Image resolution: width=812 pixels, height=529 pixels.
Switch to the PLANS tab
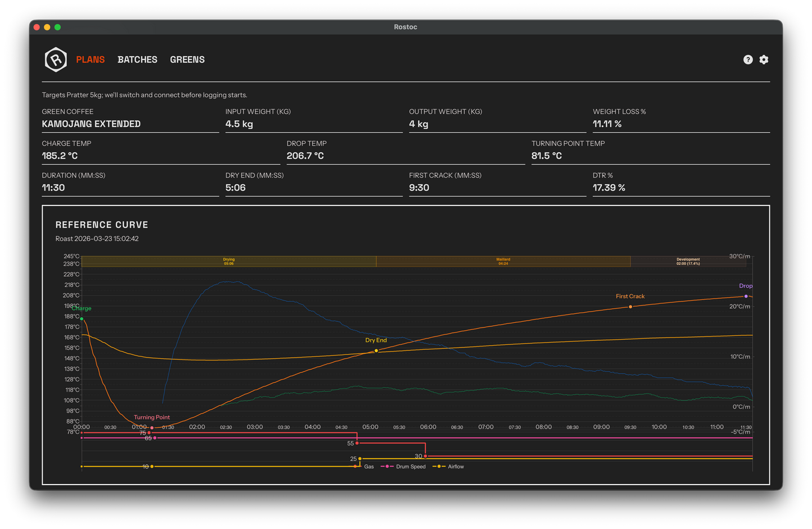coord(90,60)
